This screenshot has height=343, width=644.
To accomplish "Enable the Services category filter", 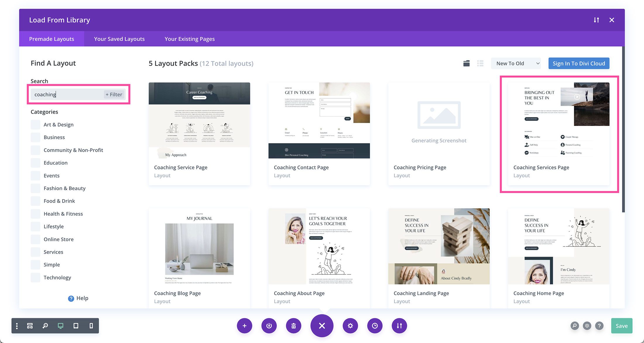I will coord(36,252).
